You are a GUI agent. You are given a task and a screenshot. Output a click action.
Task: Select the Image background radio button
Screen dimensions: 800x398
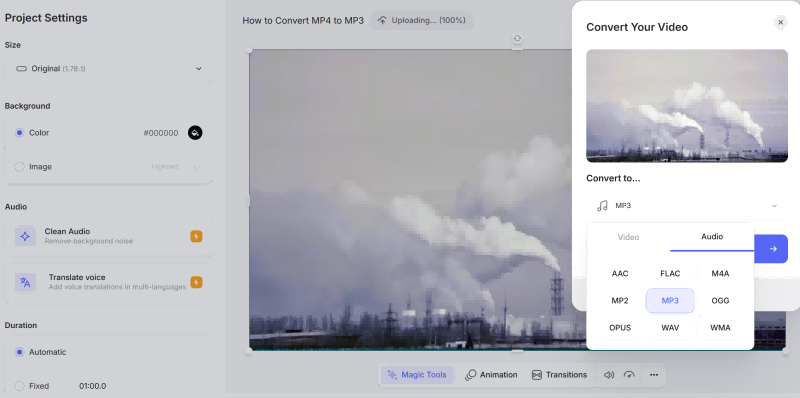pyautogui.click(x=19, y=166)
